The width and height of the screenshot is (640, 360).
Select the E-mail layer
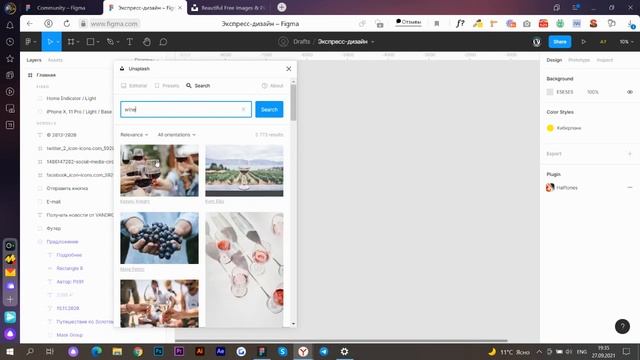point(53,202)
